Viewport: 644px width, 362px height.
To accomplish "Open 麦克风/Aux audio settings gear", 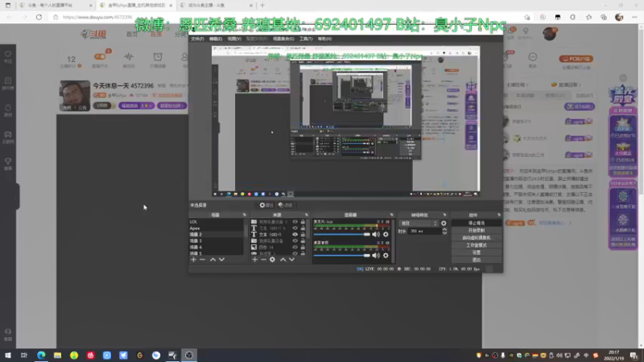I will pos(386,234).
